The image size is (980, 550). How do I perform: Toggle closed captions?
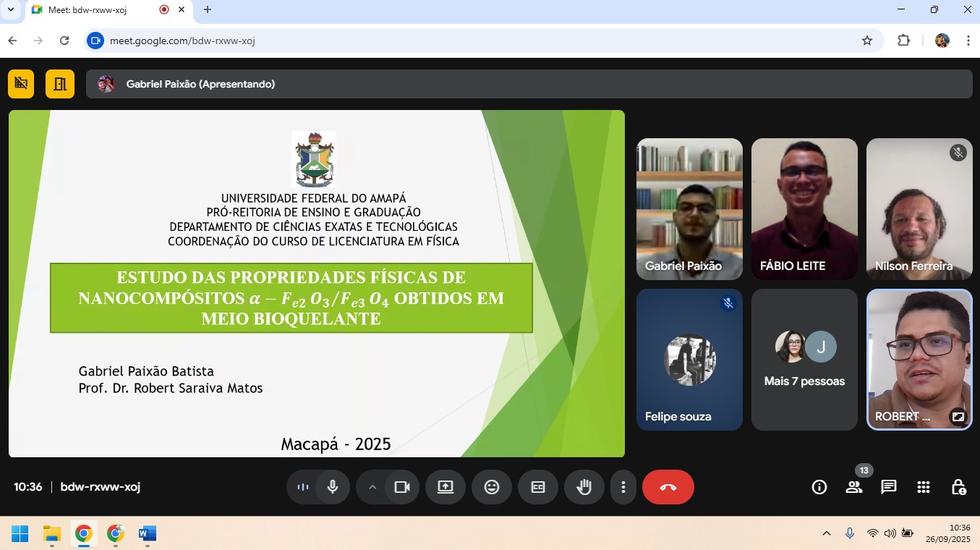(537, 487)
